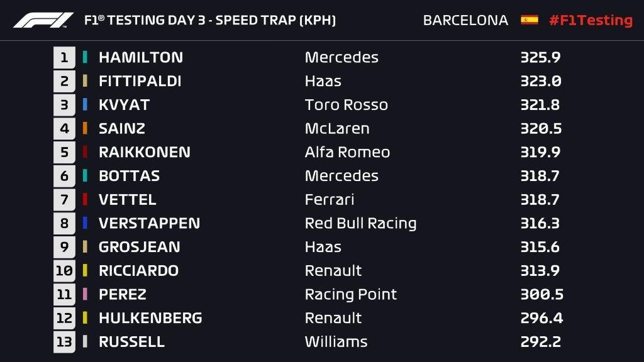Click position number 1 badge
Viewport: 644px width, 362px height.
64,58
